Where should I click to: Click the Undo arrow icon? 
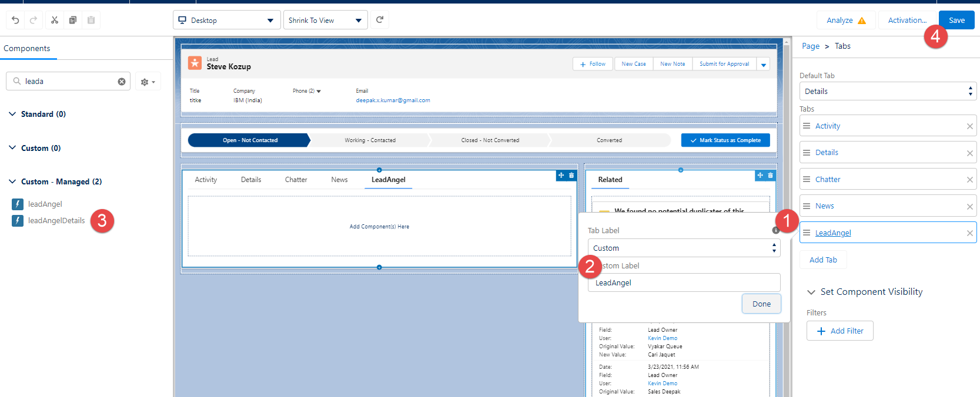15,20
